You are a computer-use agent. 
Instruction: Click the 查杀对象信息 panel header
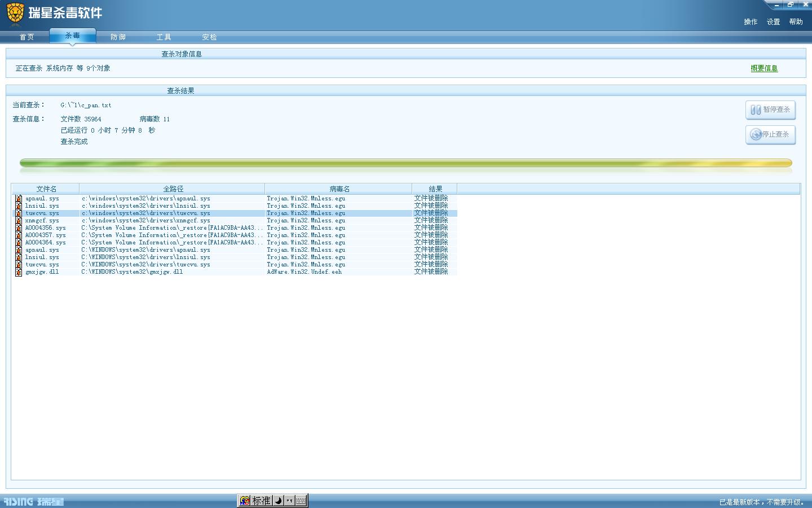[x=182, y=54]
